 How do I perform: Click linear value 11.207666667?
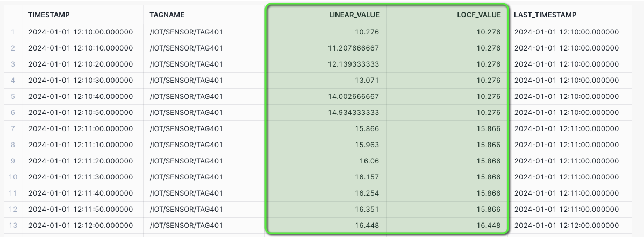(353, 48)
